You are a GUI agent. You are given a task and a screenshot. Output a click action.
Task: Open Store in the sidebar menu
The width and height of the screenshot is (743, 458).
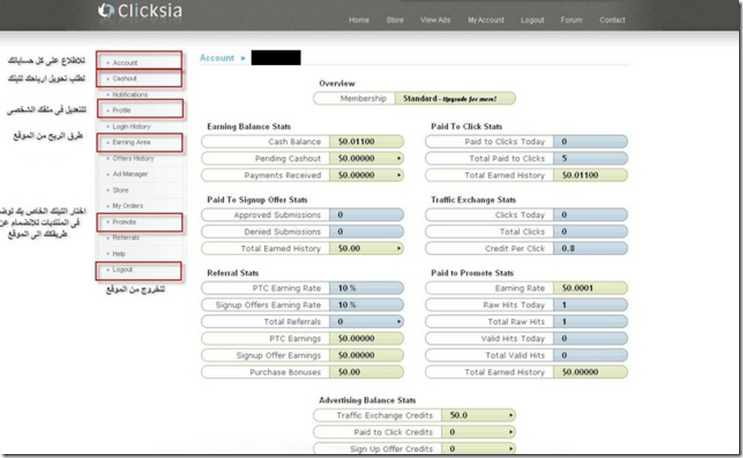click(x=120, y=190)
